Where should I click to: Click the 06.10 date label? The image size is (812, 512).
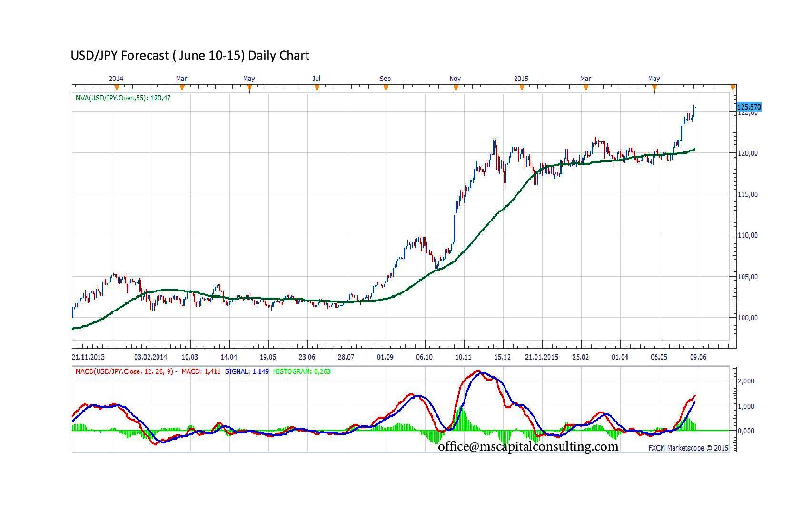424,357
